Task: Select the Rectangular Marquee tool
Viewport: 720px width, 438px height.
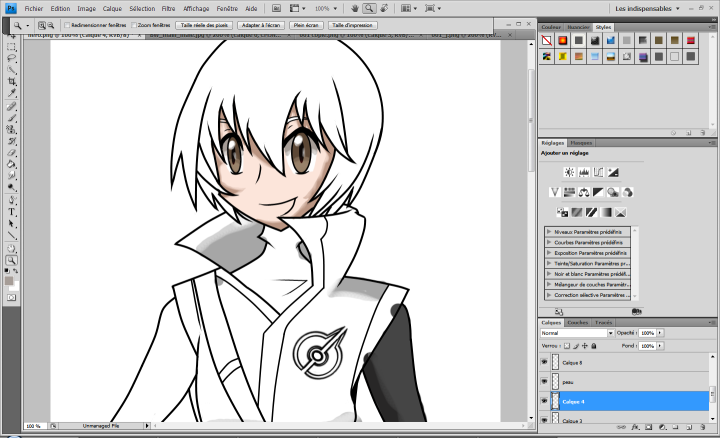Action: pos(11,47)
